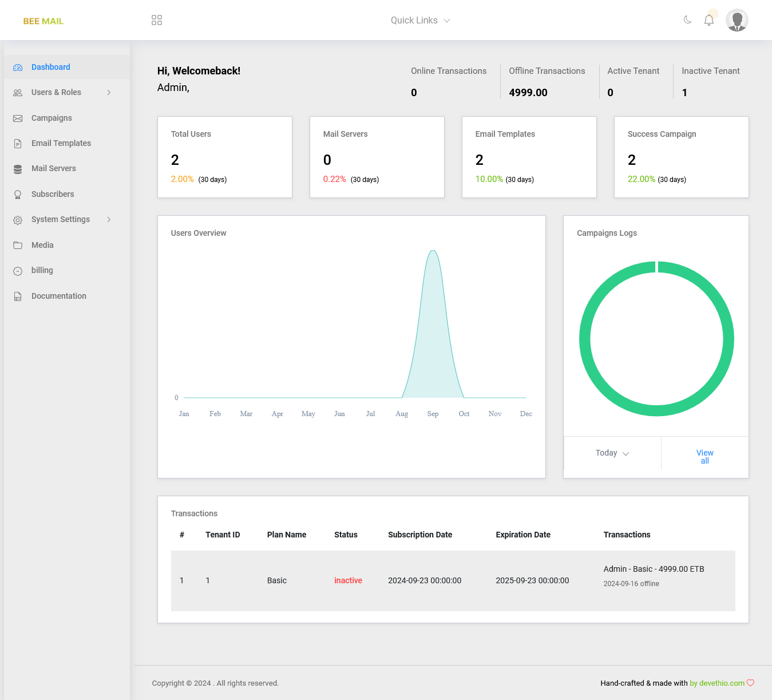
Task: Open the Documentation menu item
Action: tap(59, 296)
